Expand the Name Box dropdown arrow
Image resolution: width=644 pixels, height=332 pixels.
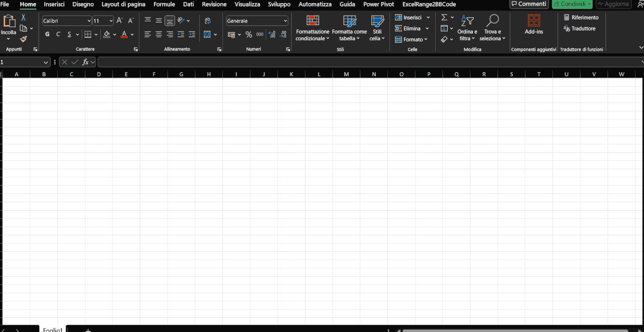[46, 62]
